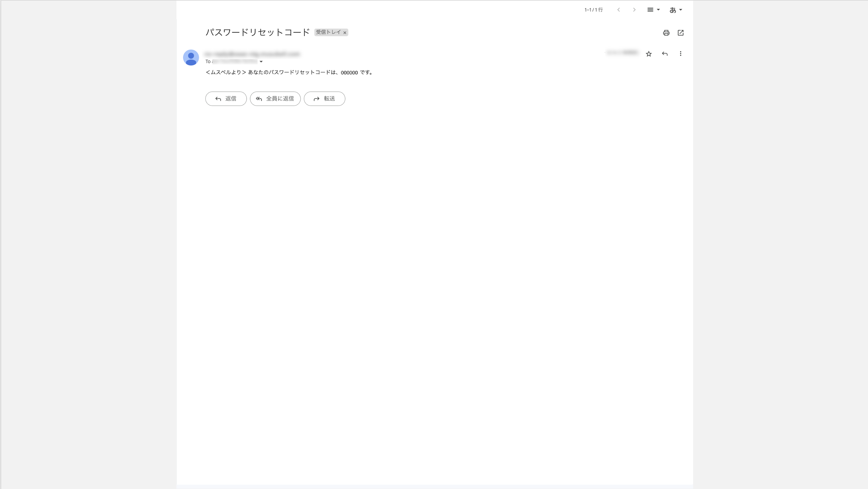The height and width of the screenshot is (489, 868).
Task: Expand recipient details dropdown arrow
Action: pos(261,62)
